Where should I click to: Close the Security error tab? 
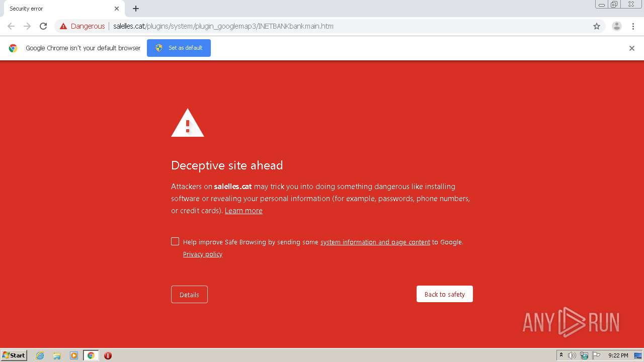(117, 9)
